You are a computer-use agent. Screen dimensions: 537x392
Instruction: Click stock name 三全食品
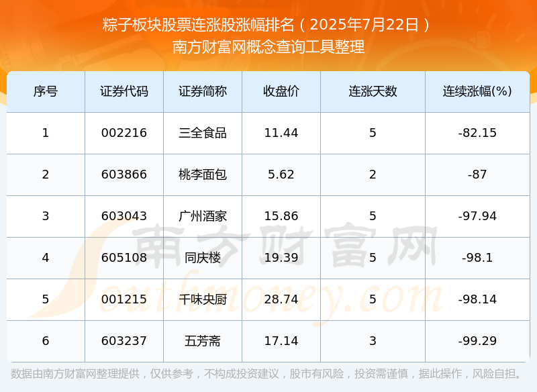pos(203,133)
